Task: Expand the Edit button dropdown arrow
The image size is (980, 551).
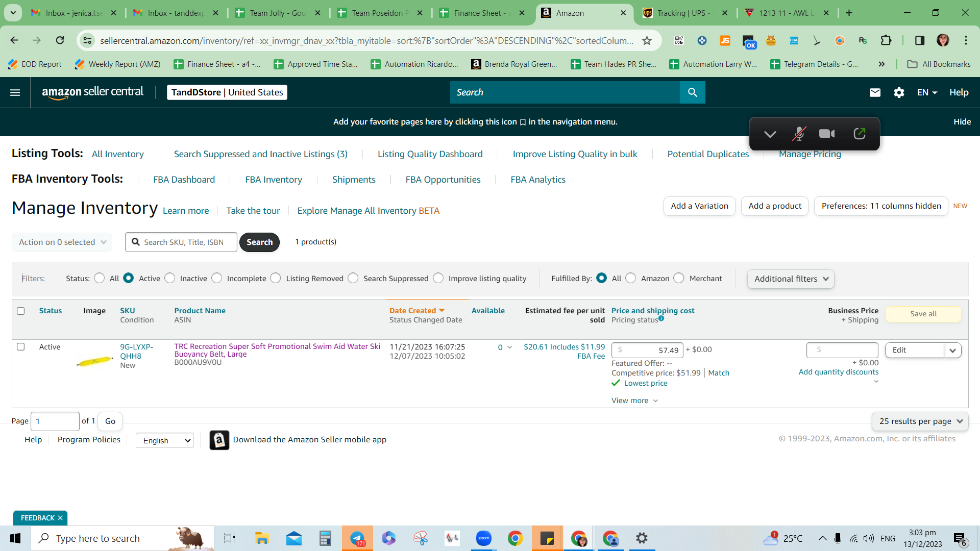Action: click(x=953, y=350)
